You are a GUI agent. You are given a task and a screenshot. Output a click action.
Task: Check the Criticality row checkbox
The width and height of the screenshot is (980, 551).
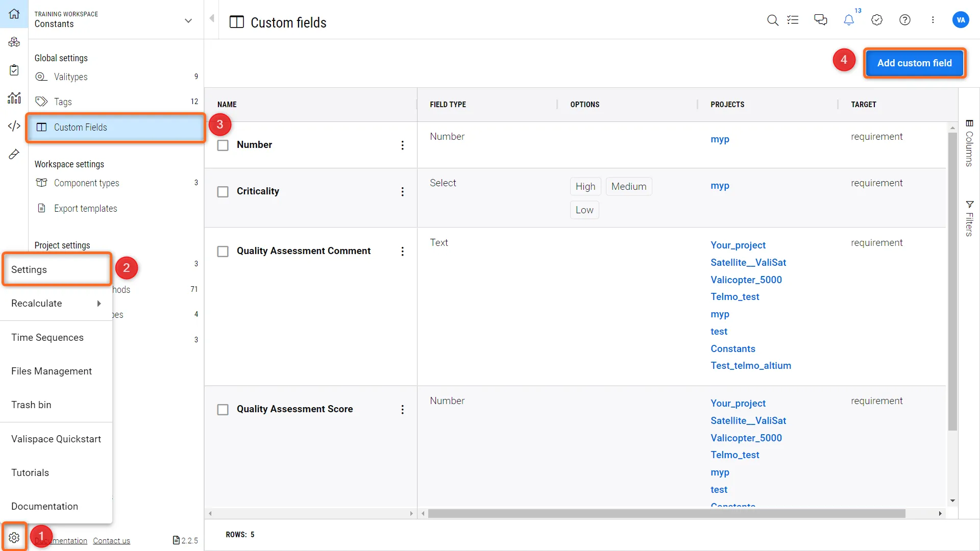coord(223,192)
